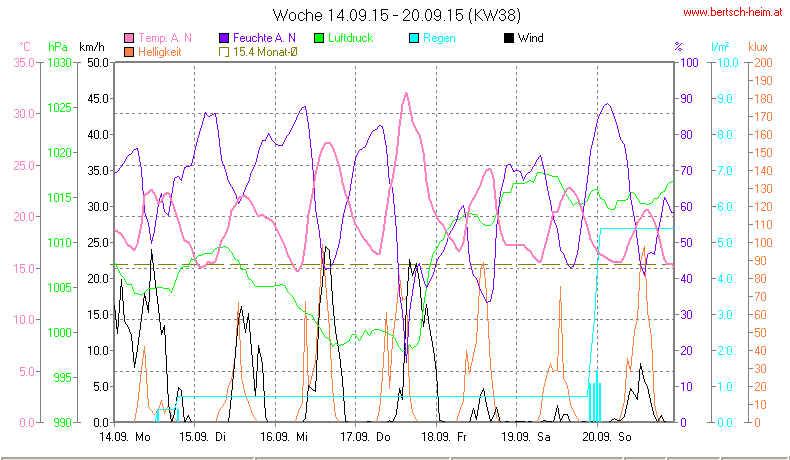Screen dimensions: 790x460
Task: Click the 50.0 wind speed axis value
Action: pos(98,63)
